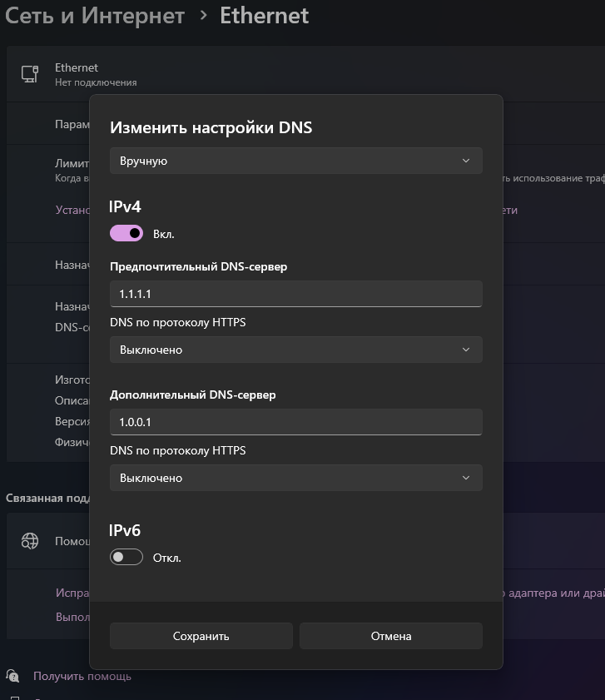Click the globe icon beside Помощь
The image size is (605, 700).
30,541
